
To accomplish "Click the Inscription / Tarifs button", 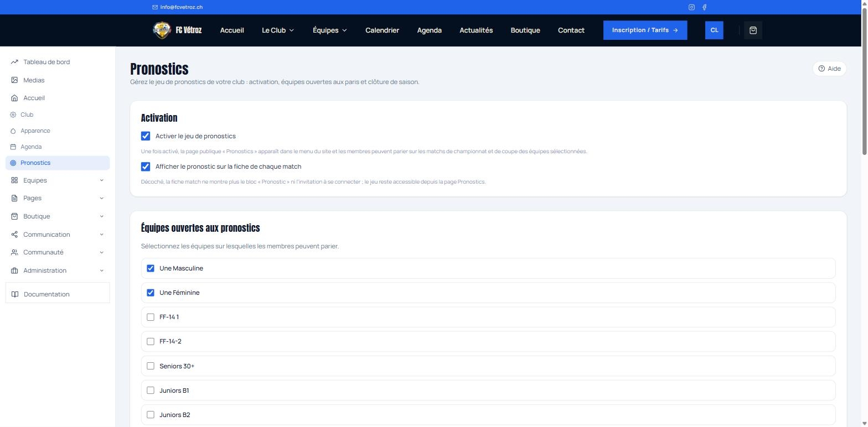I will coord(645,30).
